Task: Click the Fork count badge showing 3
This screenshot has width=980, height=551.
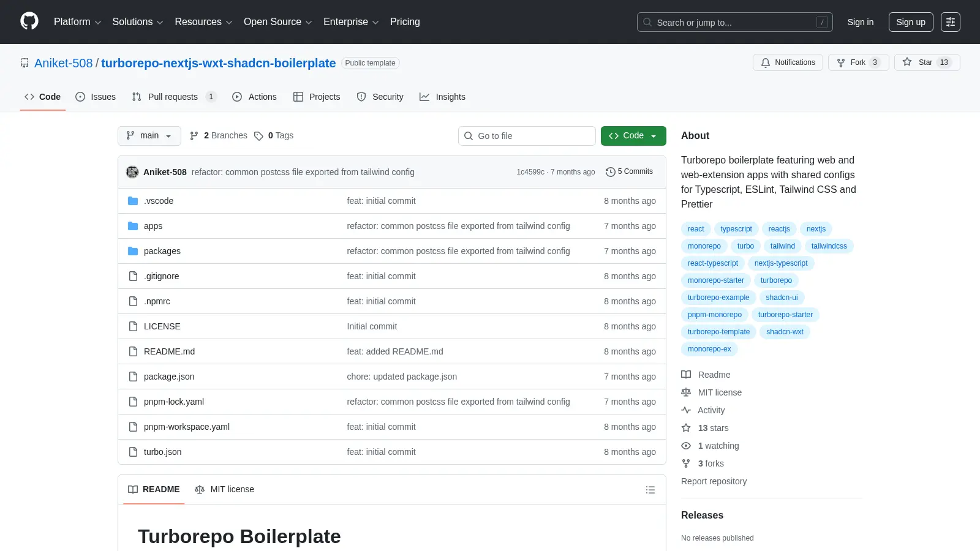Action: click(875, 62)
